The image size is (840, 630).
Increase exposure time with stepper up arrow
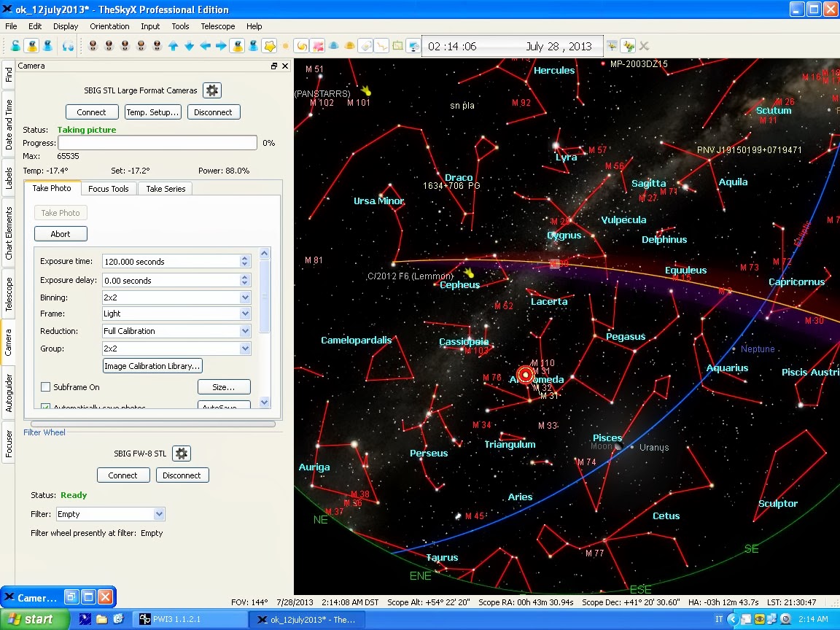(245, 258)
